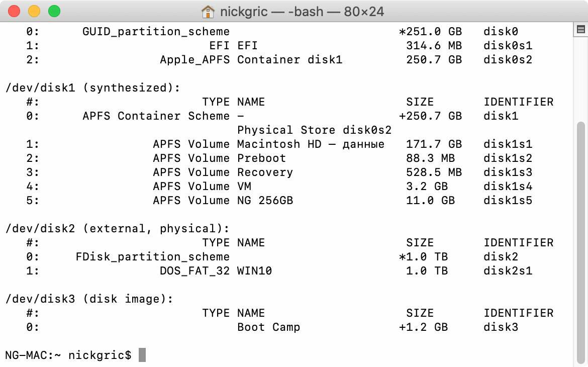Click the 'NG-MAC:~ nickgric$' prompt text
Image resolution: width=588 pixels, height=367 pixels.
point(68,355)
